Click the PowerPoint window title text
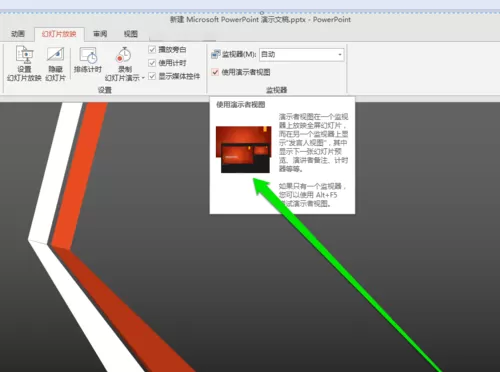 [x=260, y=20]
